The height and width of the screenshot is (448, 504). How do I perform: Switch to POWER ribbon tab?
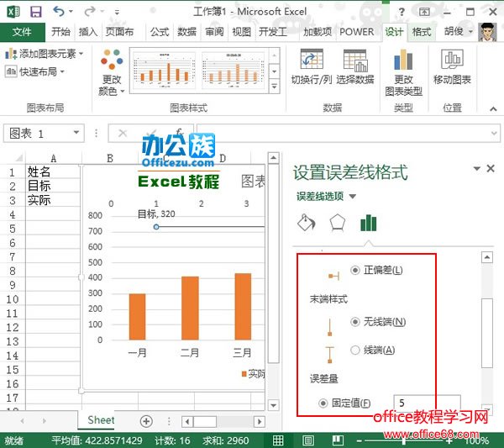[357, 32]
